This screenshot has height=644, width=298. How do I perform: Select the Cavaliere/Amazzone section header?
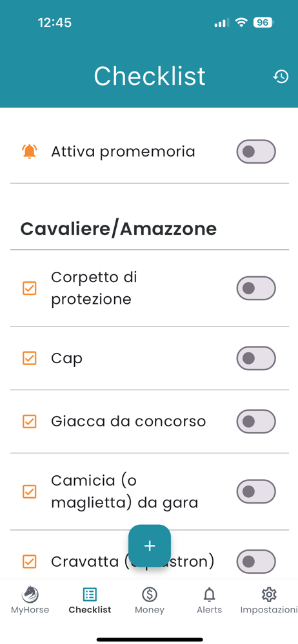(119, 229)
